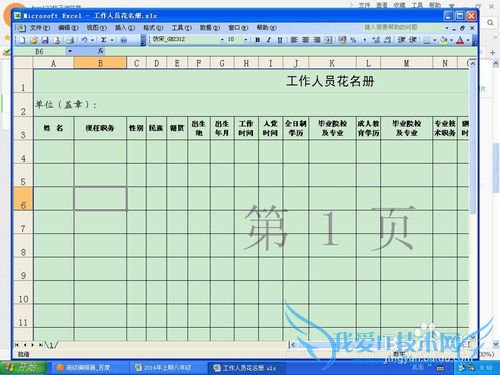
Task: Click the AutoSum sigma icon
Action: click(x=104, y=40)
